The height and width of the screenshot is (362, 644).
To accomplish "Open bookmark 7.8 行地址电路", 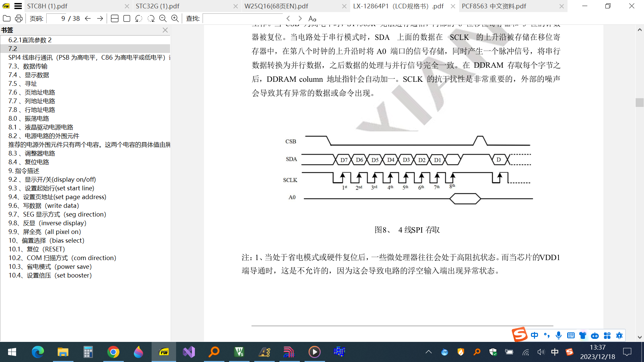I will pyautogui.click(x=85, y=110).
